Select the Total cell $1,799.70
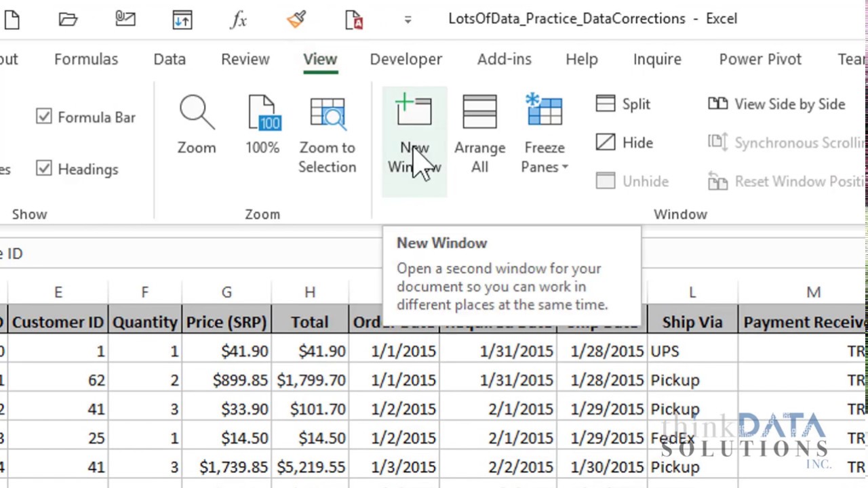This screenshot has height=488, width=868. click(310, 380)
